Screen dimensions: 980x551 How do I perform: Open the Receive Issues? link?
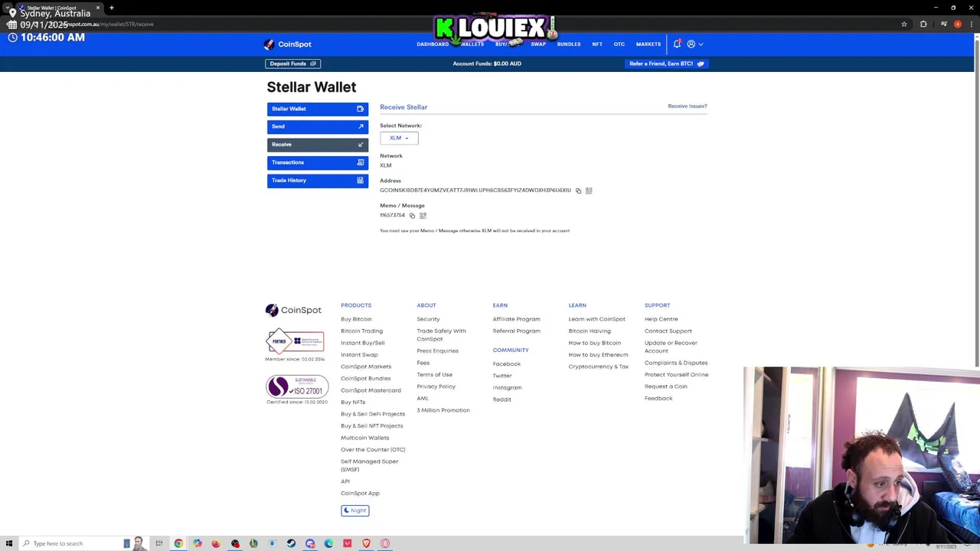688,106
